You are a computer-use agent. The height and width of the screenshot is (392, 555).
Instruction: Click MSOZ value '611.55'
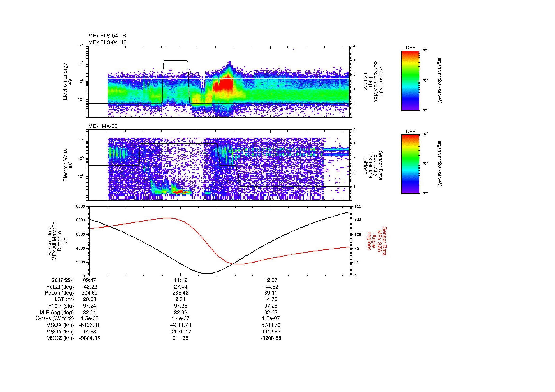pos(181,338)
